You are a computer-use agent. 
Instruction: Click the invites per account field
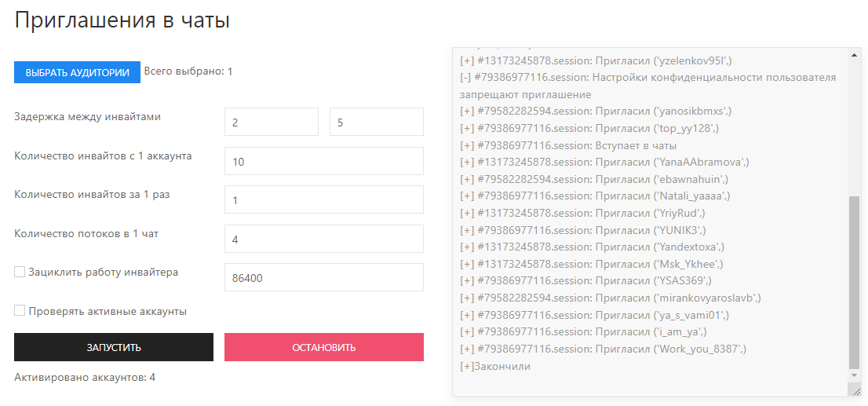coord(323,161)
